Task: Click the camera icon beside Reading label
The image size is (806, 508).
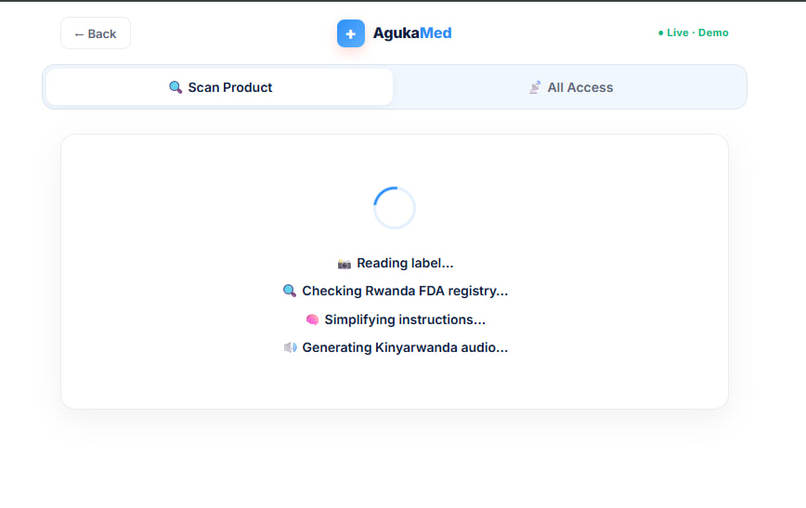Action: click(344, 264)
